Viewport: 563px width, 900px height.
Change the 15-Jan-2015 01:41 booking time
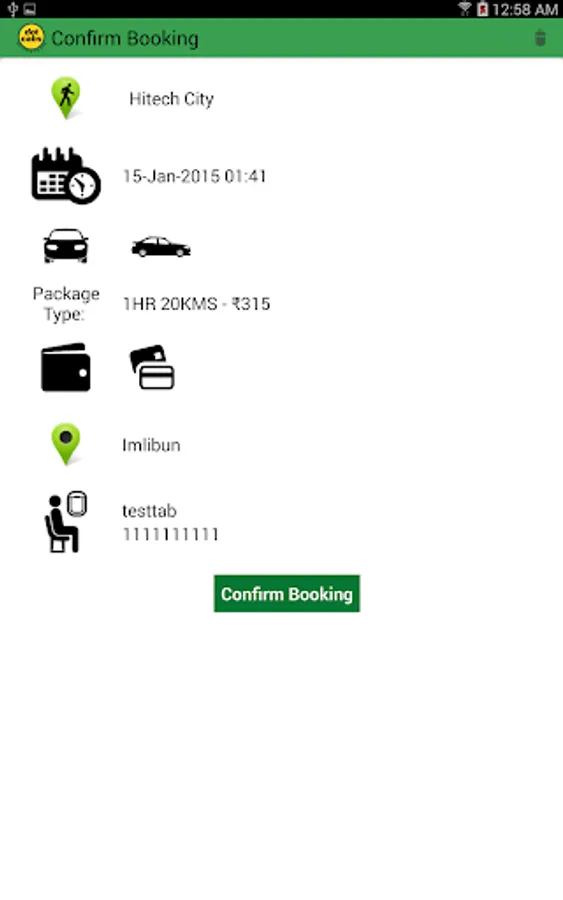195,176
